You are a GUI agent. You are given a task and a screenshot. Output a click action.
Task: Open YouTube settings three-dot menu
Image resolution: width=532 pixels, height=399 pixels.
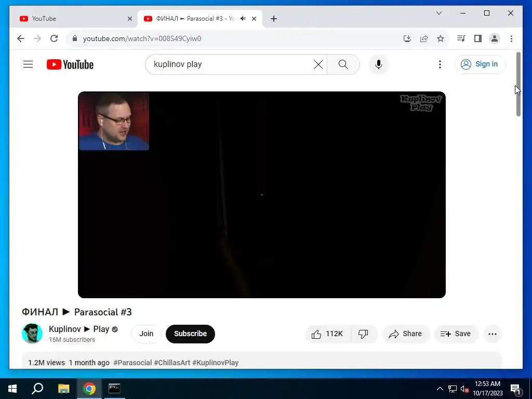(440, 64)
